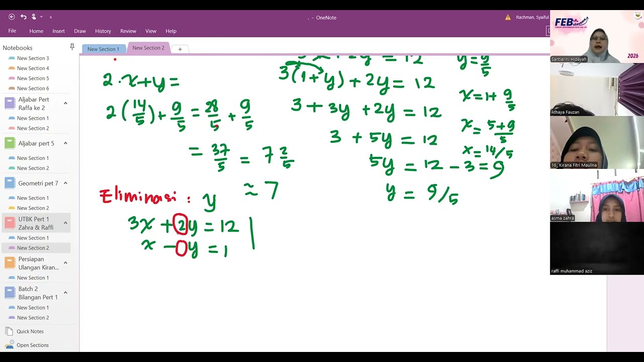Open New Section 1 under Batch 2 Bilangan
Image resolution: width=644 pixels, height=362 pixels.
click(33, 308)
